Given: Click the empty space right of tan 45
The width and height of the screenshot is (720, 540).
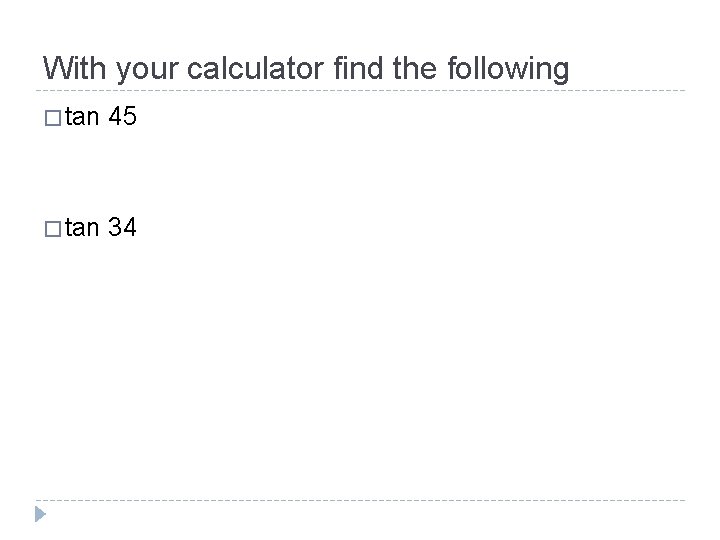Looking at the screenshot, I should tap(413, 116).
